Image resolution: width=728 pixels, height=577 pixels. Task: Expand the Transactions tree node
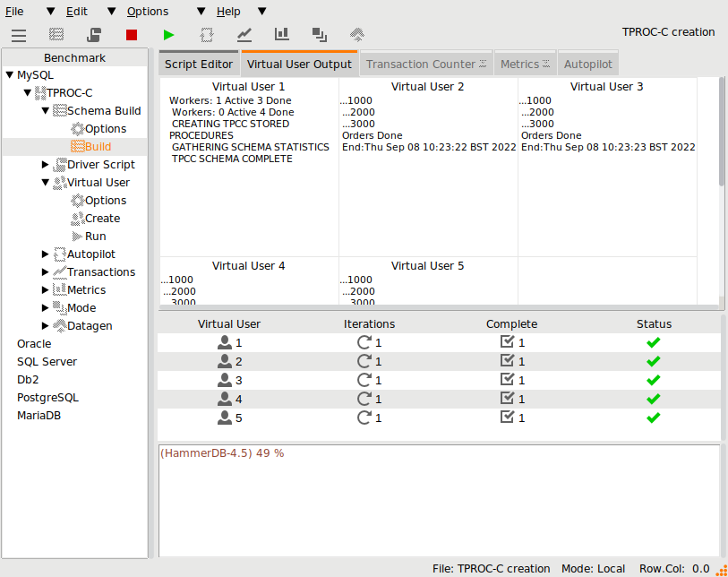pyautogui.click(x=45, y=272)
